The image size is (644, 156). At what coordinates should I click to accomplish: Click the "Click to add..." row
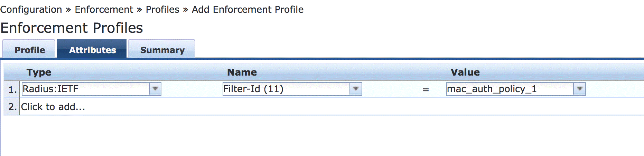(53, 107)
